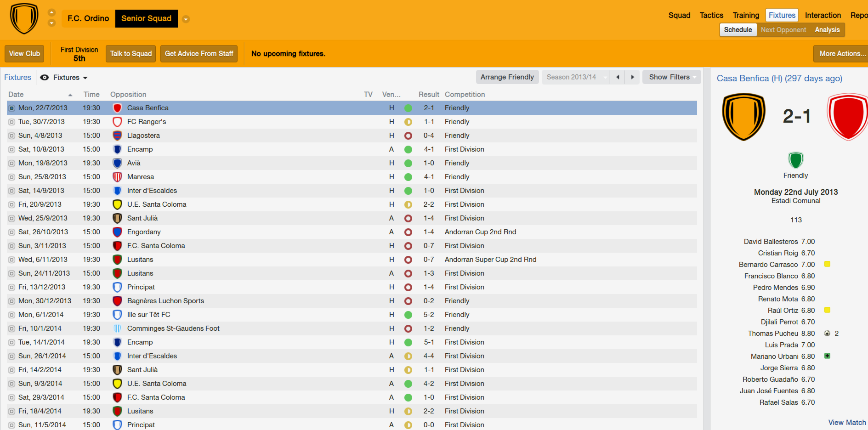This screenshot has height=430, width=868.
Task: Select the radio button for FC Ranger's fixture
Action: coord(11,122)
